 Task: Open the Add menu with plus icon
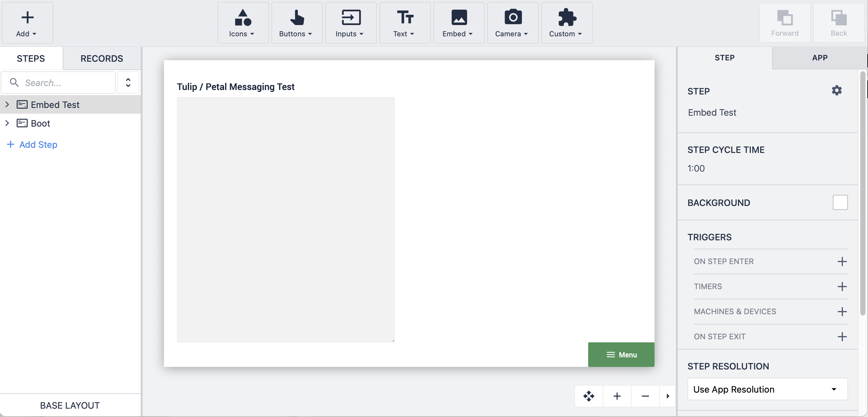point(27,23)
